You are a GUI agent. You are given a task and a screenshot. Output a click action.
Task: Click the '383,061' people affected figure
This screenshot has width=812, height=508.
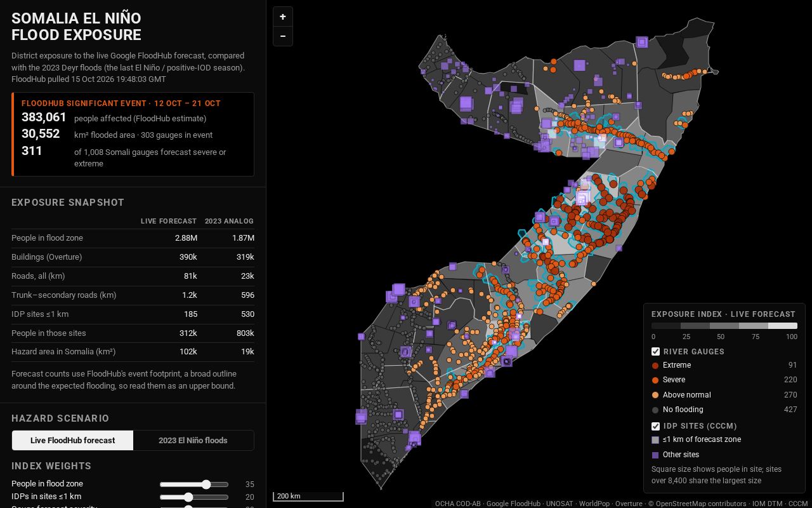coord(44,117)
